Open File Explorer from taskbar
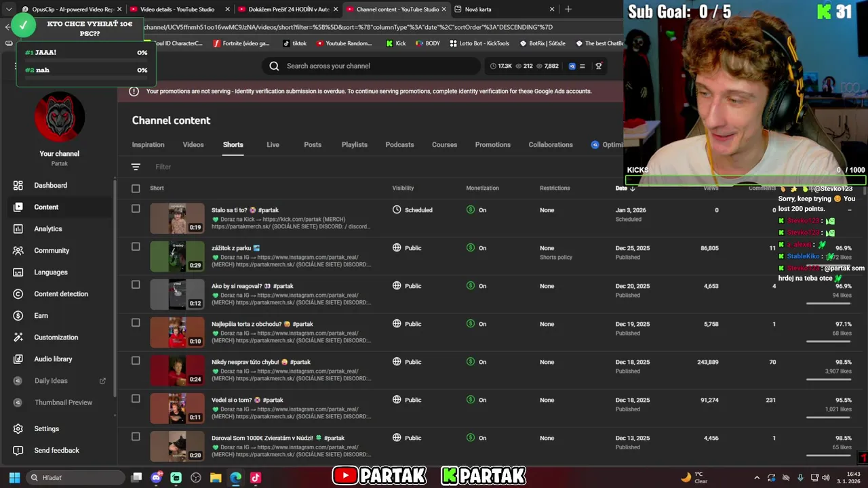The height and width of the screenshot is (488, 868). tap(216, 478)
